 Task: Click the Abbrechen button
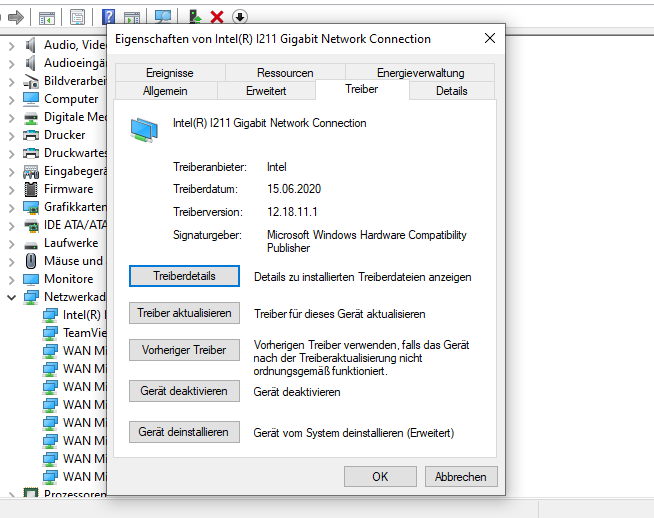461,476
